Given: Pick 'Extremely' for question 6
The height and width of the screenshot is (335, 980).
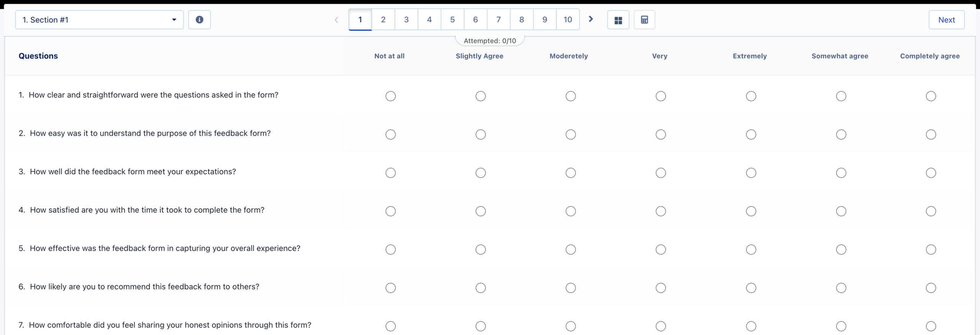Looking at the screenshot, I should click(x=751, y=288).
